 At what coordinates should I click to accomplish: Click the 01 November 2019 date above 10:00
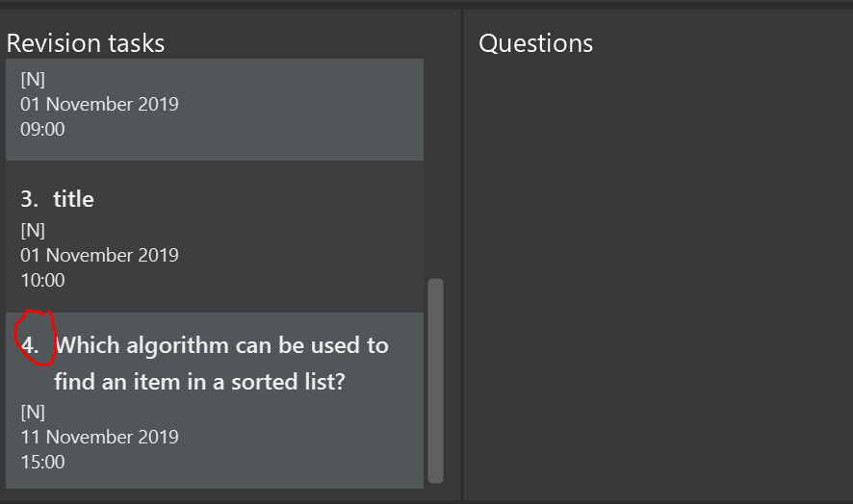[99, 255]
